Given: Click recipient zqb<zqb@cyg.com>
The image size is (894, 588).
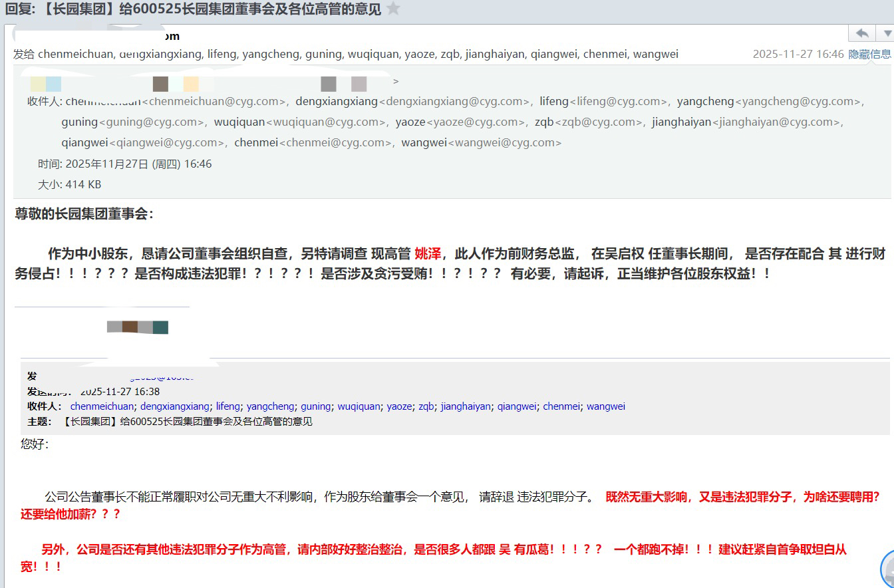Looking at the screenshot, I should [589, 122].
